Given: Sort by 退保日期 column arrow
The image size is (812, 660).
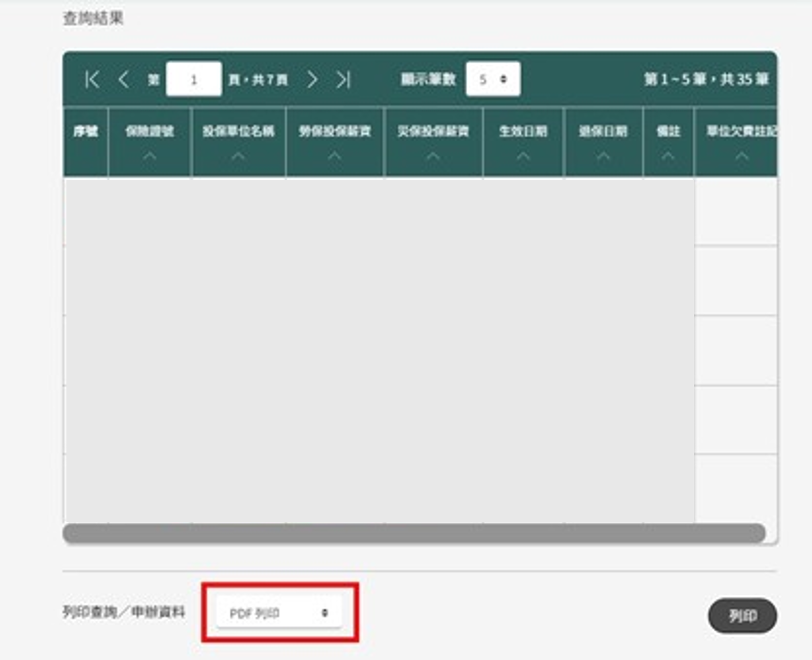Looking at the screenshot, I should click(x=603, y=156).
